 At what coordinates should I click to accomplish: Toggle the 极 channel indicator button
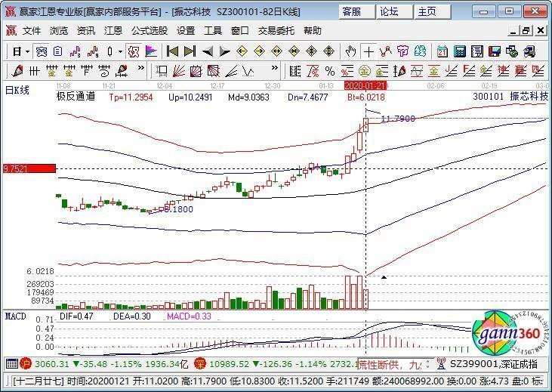(134, 52)
